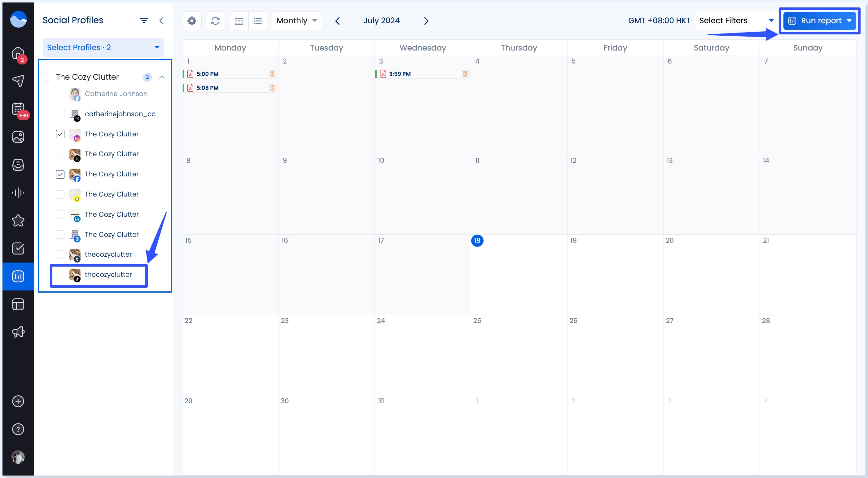868x478 pixels.
Task: Click the calendar settings gear icon above Monday
Action: 191,20
